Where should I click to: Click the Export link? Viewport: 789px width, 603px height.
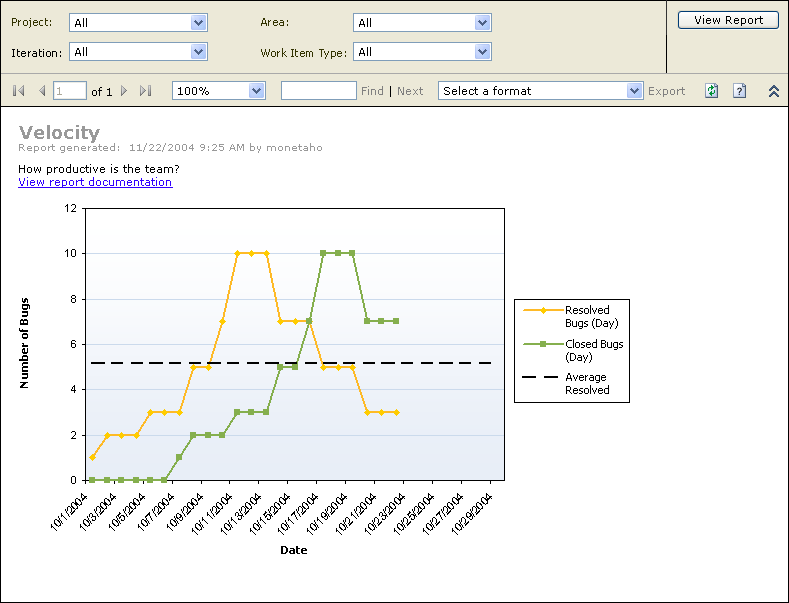pyautogui.click(x=666, y=91)
